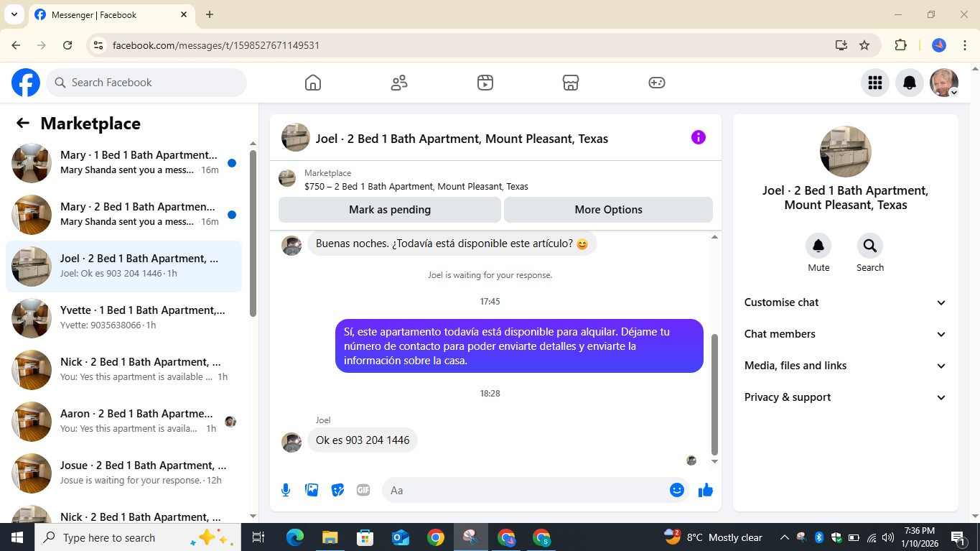
Task: Open the Facebook logo home link
Action: point(26,83)
